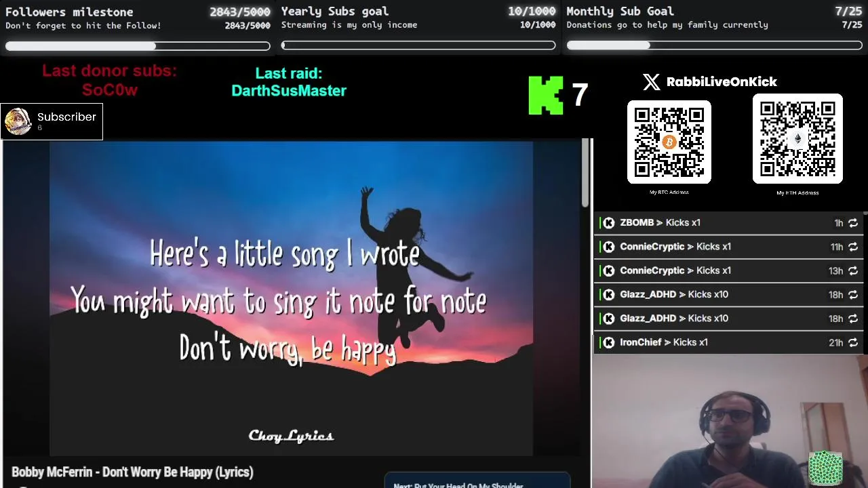Click the Choy Lyrics watermark text

point(291,436)
